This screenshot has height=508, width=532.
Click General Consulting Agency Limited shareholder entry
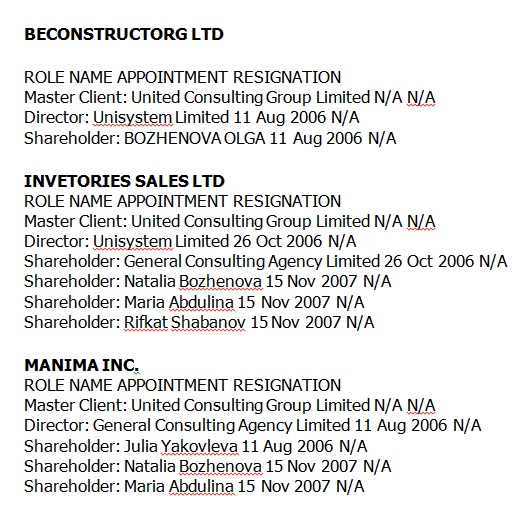point(252,262)
